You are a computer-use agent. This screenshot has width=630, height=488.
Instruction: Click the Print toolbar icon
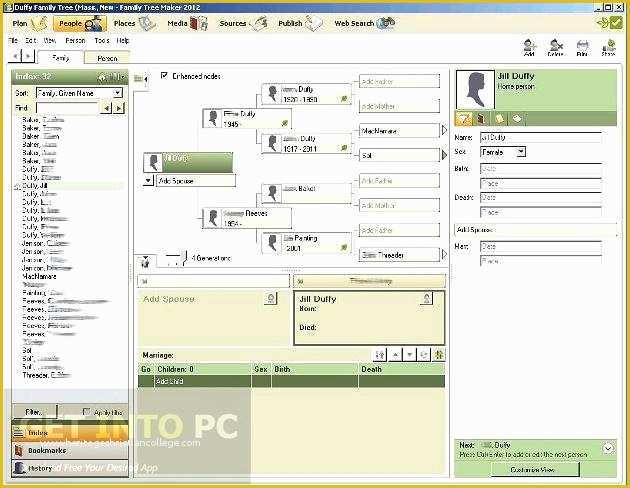tap(582, 47)
